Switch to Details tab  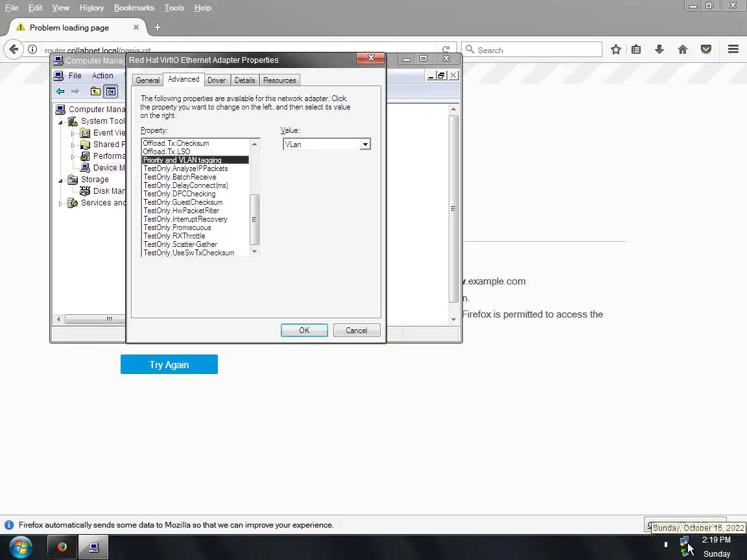click(245, 80)
